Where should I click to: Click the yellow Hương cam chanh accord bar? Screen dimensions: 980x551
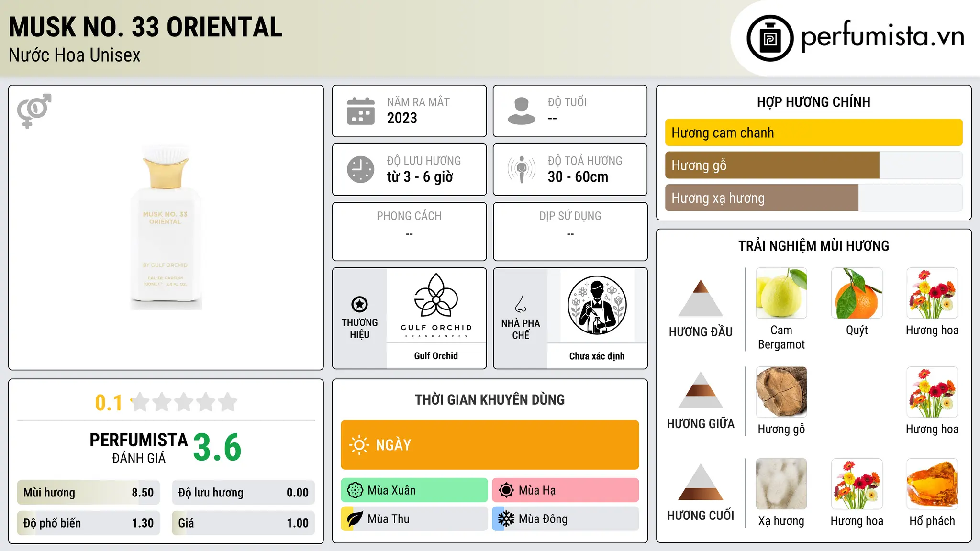point(813,132)
